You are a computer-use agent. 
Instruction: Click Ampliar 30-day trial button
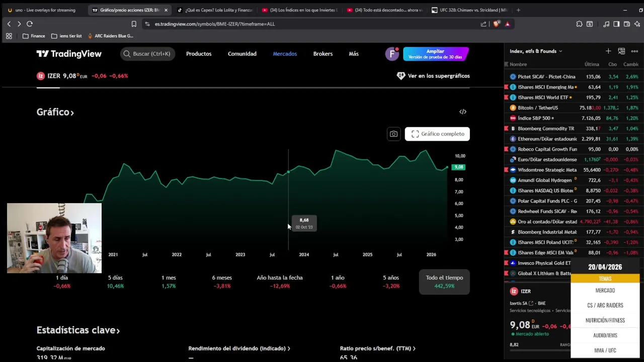coord(436,54)
